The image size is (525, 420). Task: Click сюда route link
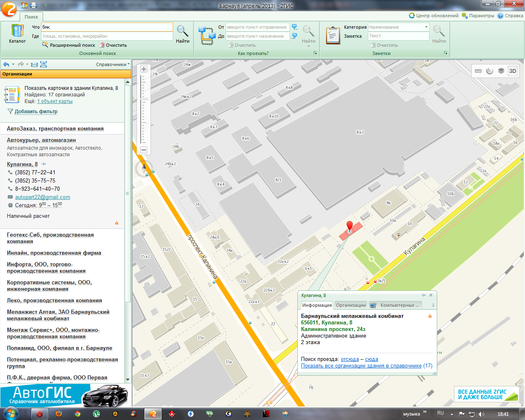click(372, 359)
